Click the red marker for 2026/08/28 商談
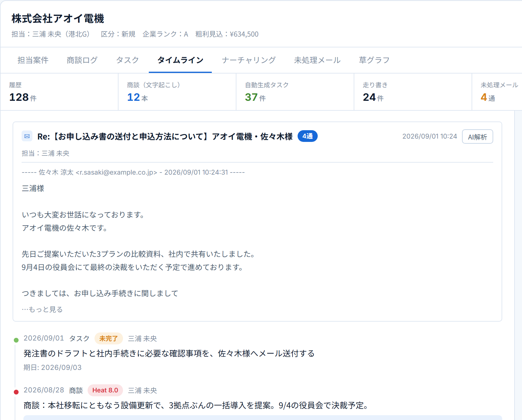The height and width of the screenshot is (420, 522). pyautogui.click(x=16, y=392)
